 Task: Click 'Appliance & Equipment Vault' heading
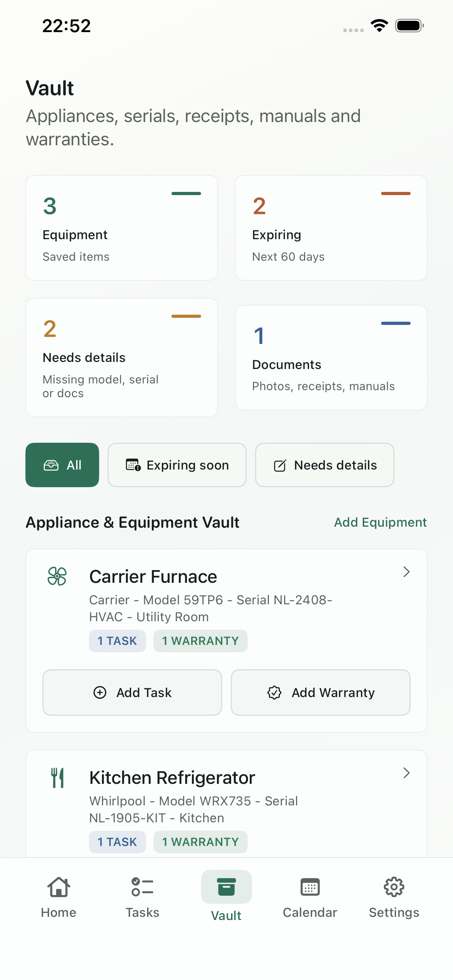click(x=132, y=522)
